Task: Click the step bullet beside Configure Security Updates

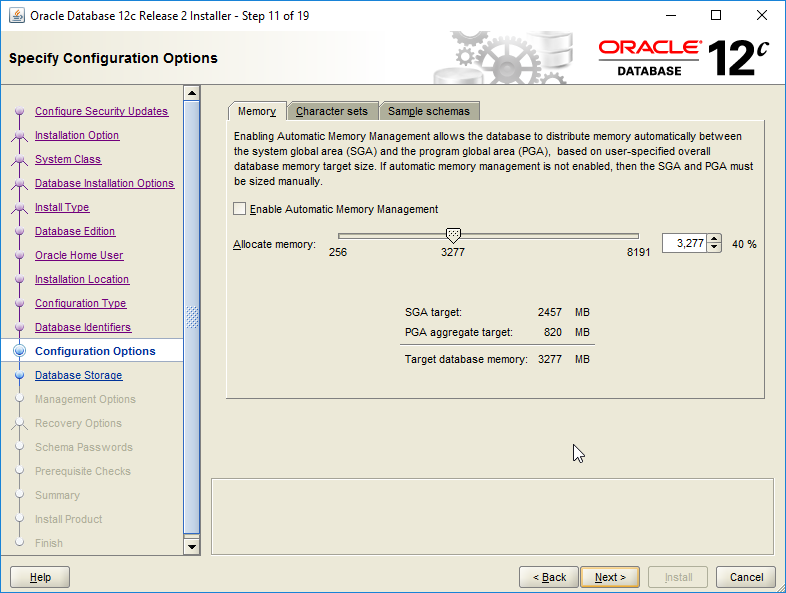Action: point(20,111)
